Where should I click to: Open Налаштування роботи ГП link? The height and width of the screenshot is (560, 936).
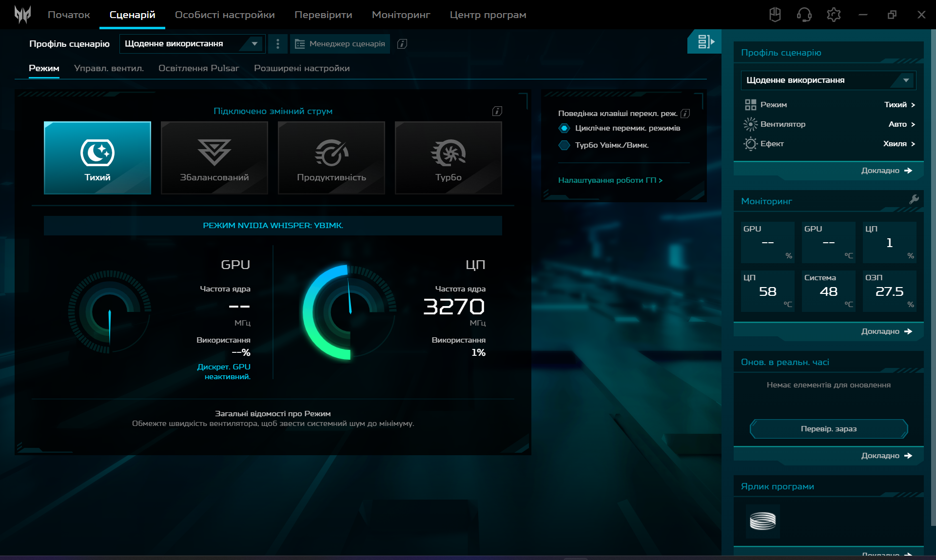(610, 180)
